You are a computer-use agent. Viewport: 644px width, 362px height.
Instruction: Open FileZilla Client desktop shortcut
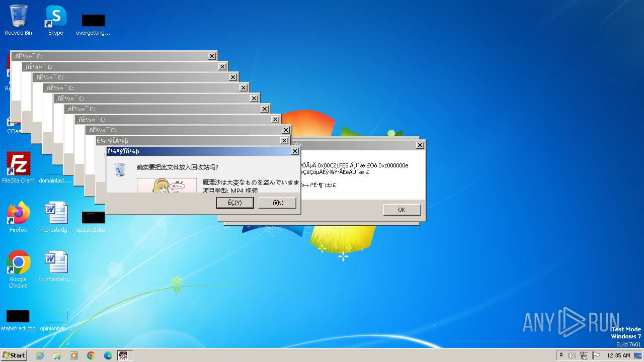18,168
